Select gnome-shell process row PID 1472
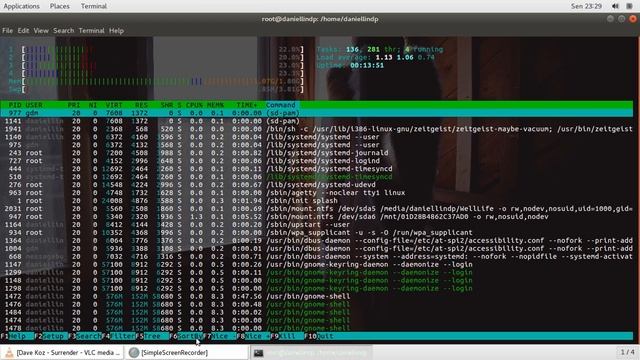 (x=317, y=296)
